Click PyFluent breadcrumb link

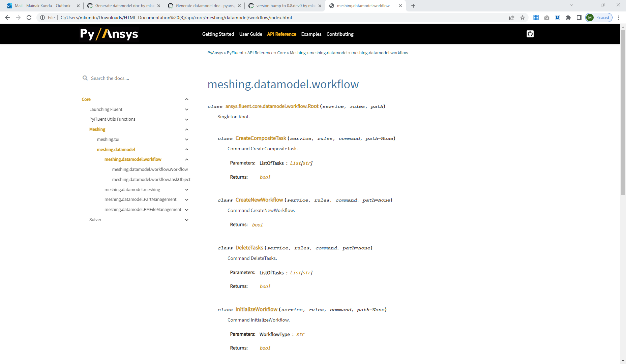pyautogui.click(x=235, y=53)
